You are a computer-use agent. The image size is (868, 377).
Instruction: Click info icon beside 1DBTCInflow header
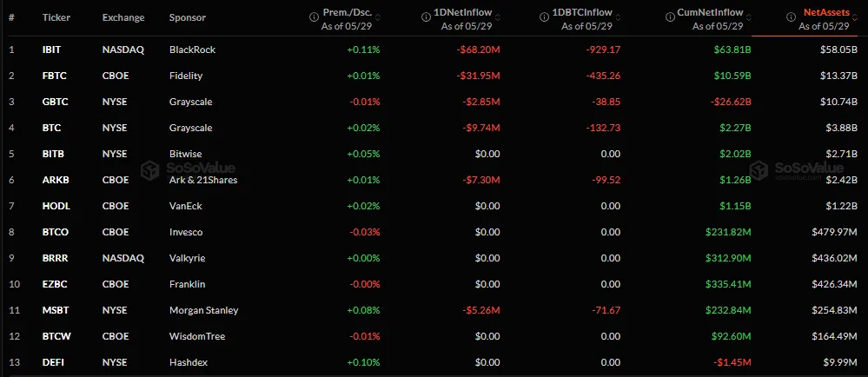point(542,17)
